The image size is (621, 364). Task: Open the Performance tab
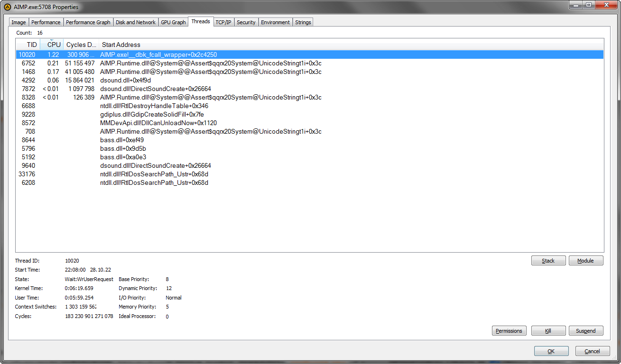[x=46, y=22]
